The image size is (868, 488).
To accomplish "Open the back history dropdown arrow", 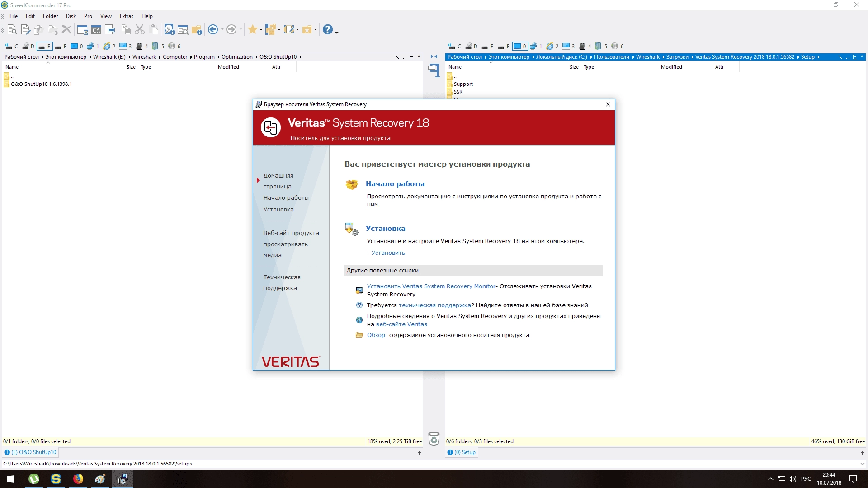I will click(x=222, y=30).
